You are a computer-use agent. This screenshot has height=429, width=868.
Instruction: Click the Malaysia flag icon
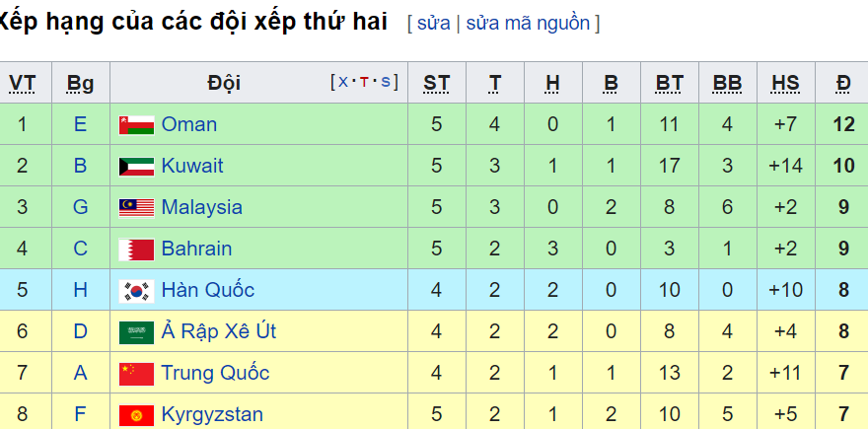pos(136,207)
